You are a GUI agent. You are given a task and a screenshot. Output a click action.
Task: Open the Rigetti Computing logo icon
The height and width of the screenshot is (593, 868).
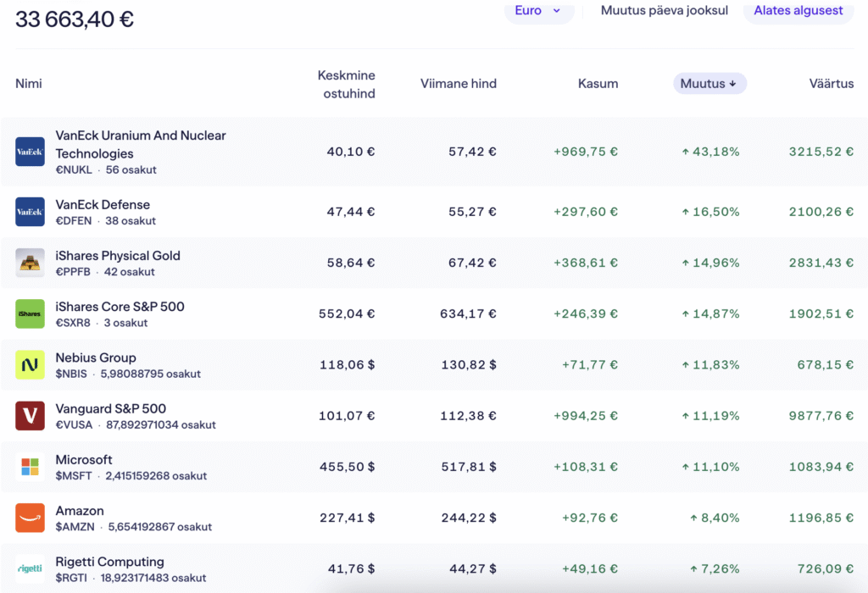click(x=30, y=568)
